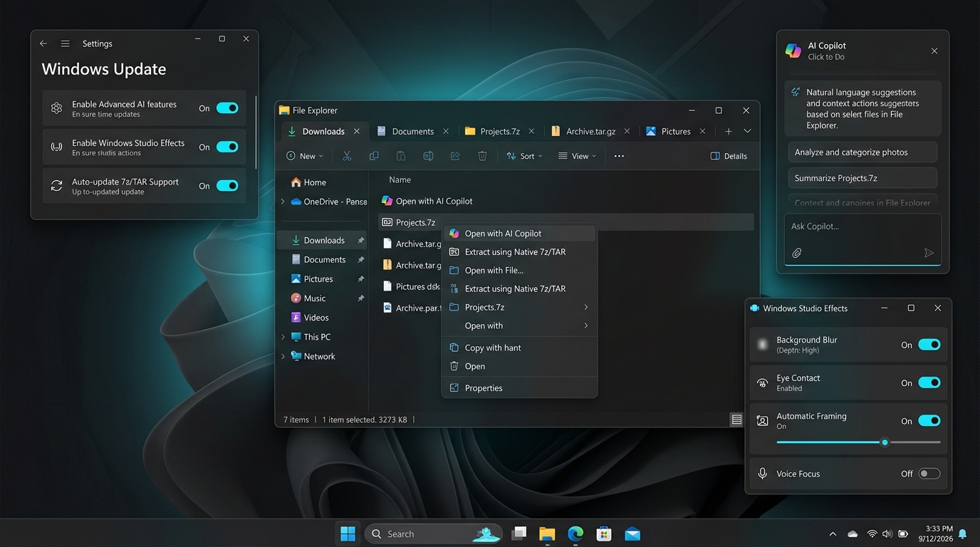This screenshot has width=980, height=547.
Task: Expand the OneDrive node in the sidebar
Action: [283, 202]
